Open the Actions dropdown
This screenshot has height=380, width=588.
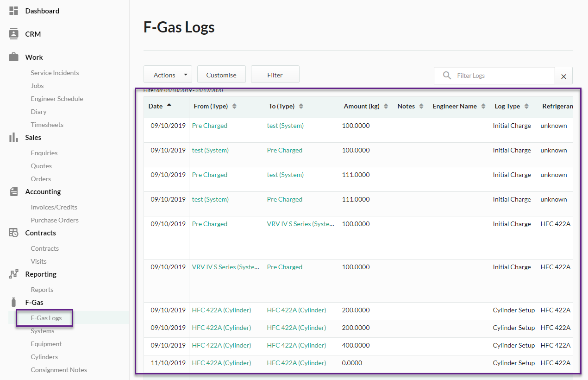pyautogui.click(x=168, y=75)
